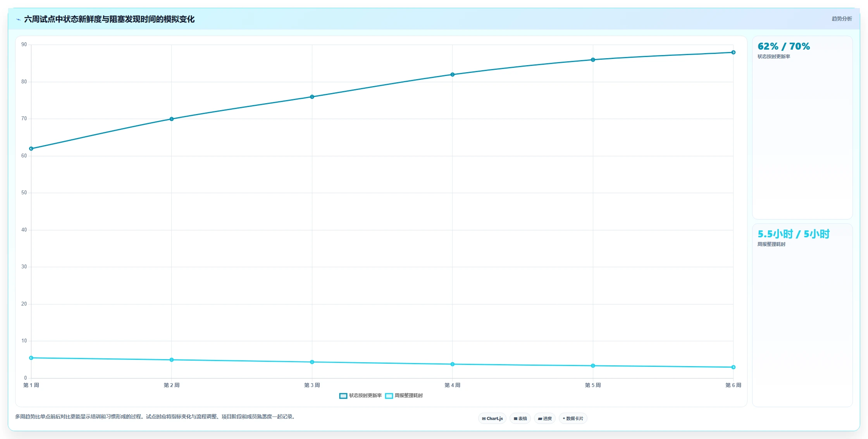Click weekly-report-time point at 第 5 周

pyautogui.click(x=593, y=366)
